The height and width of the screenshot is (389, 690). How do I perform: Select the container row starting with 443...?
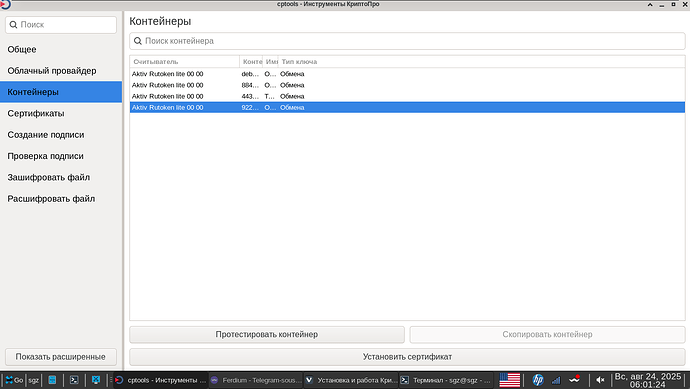tap(407, 96)
